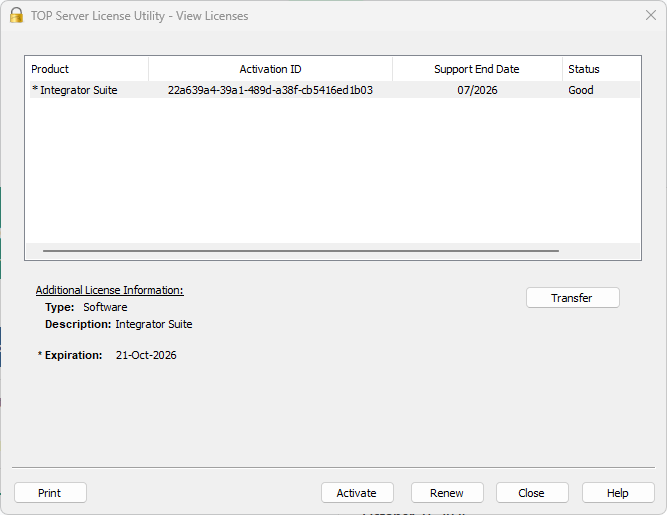
Task: Click the lock icon in title bar
Action: point(16,15)
